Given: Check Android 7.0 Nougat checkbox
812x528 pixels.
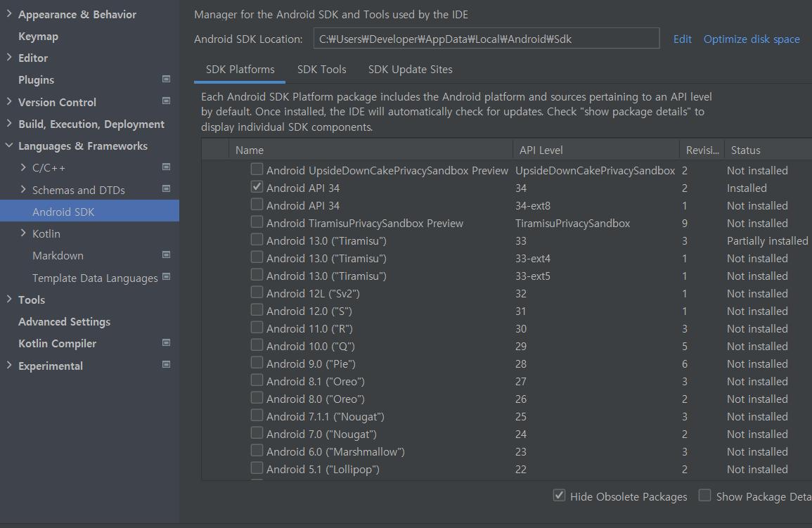Looking at the screenshot, I should point(257,433).
